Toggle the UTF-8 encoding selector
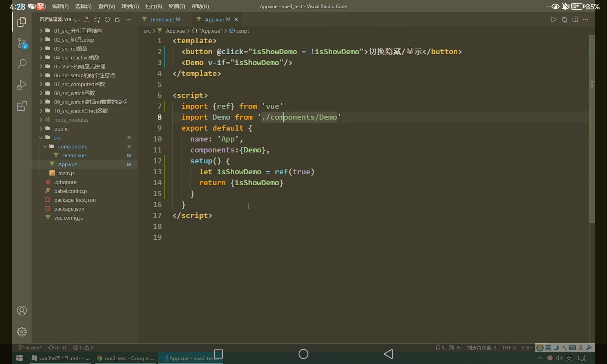 click(x=509, y=348)
